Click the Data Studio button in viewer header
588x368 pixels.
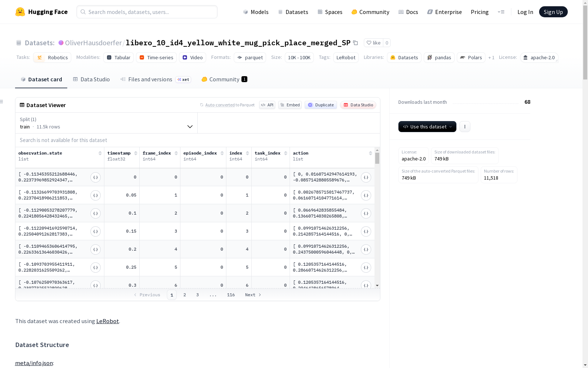(358, 105)
